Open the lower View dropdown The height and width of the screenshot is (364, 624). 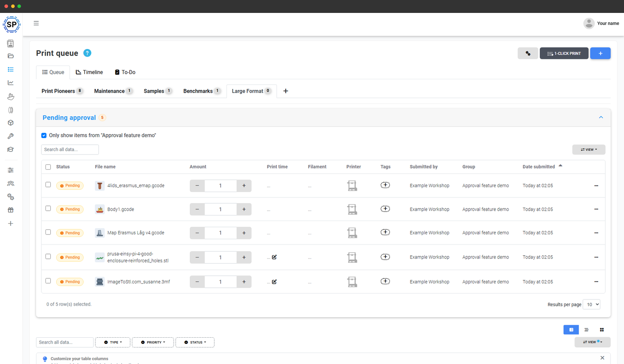pyautogui.click(x=592, y=342)
